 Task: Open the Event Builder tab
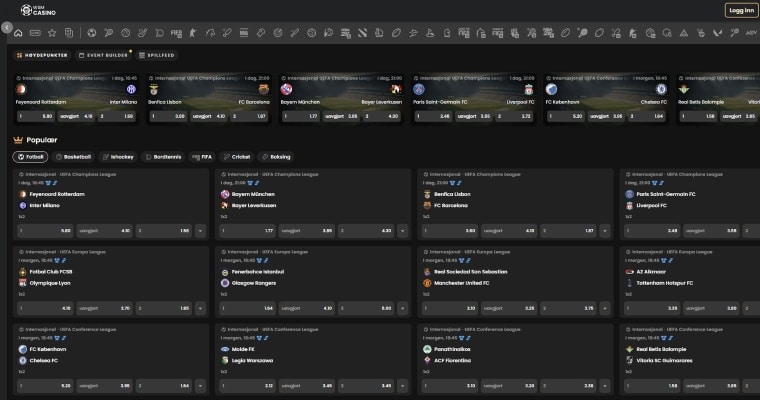103,55
